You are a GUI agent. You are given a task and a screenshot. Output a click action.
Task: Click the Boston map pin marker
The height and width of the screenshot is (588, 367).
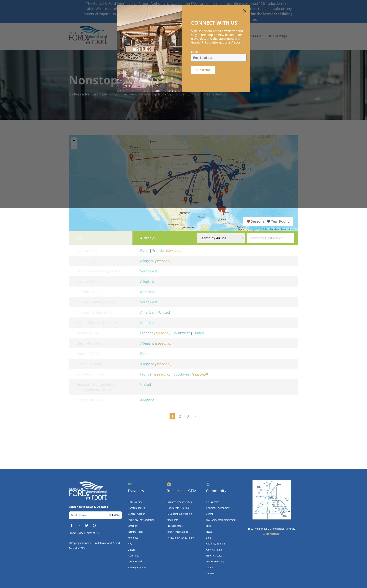coord(244,167)
